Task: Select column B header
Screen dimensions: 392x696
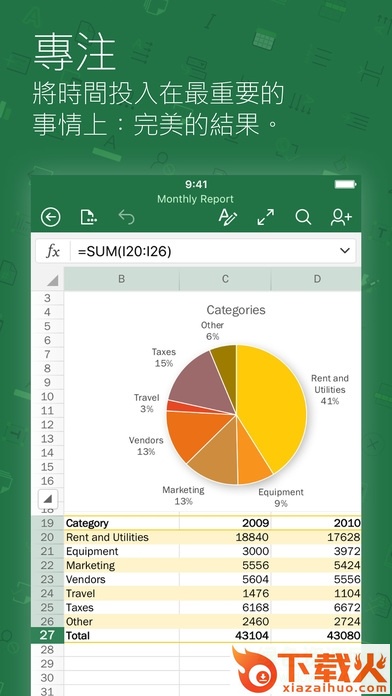Action: pos(121,279)
